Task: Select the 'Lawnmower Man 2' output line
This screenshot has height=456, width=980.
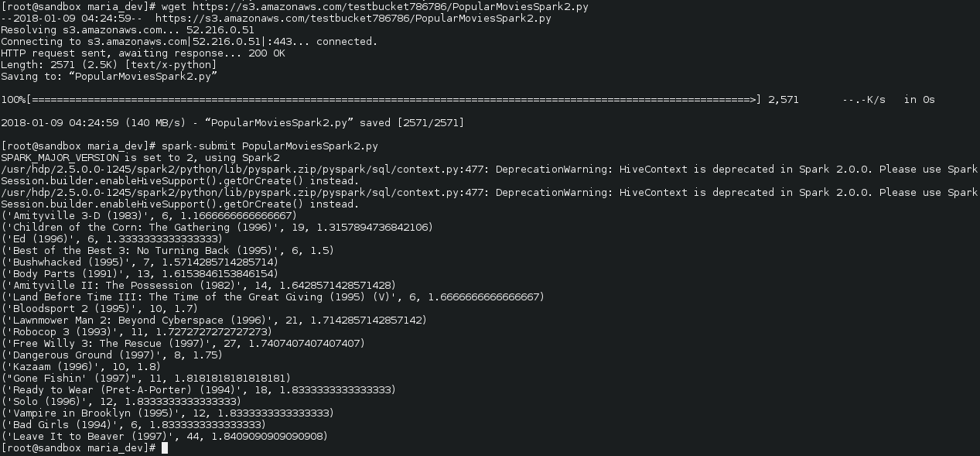Action: click(x=214, y=321)
